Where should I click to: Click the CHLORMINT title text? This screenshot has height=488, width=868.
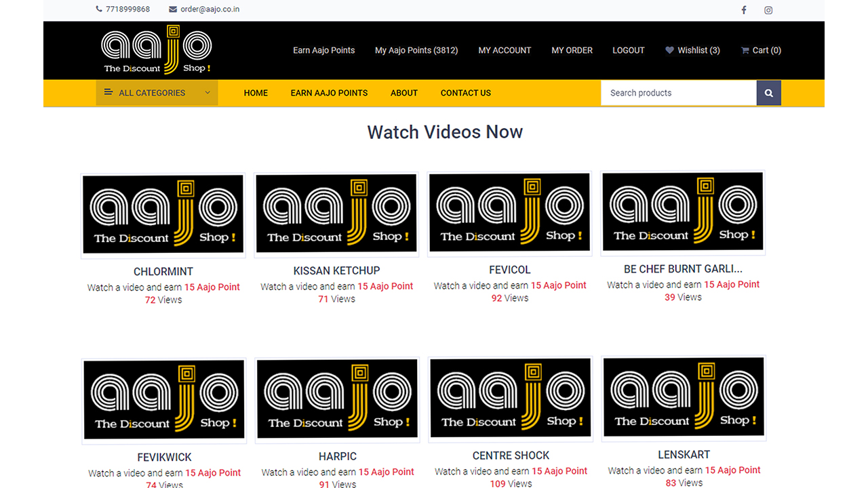[x=163, y=272]
